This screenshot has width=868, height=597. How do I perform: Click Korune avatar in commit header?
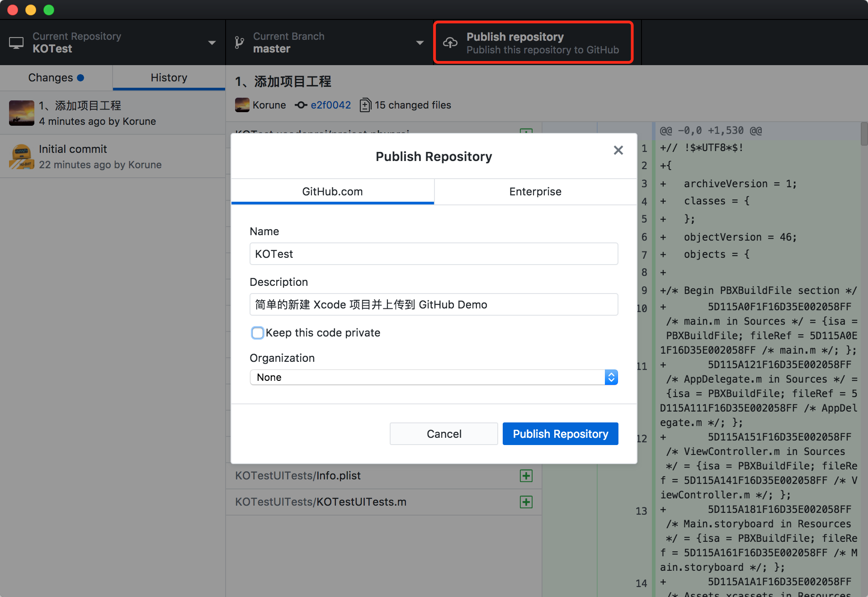(242, 105)
